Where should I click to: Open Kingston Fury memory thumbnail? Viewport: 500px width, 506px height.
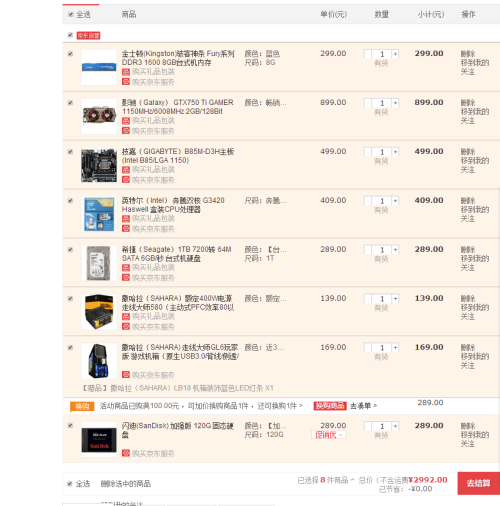point(99,67)
